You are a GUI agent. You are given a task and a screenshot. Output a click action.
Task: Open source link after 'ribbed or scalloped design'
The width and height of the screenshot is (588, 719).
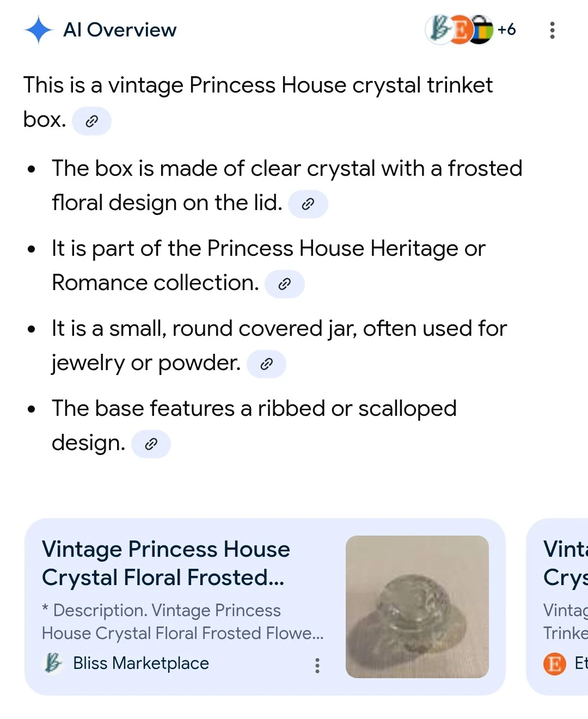151,444
